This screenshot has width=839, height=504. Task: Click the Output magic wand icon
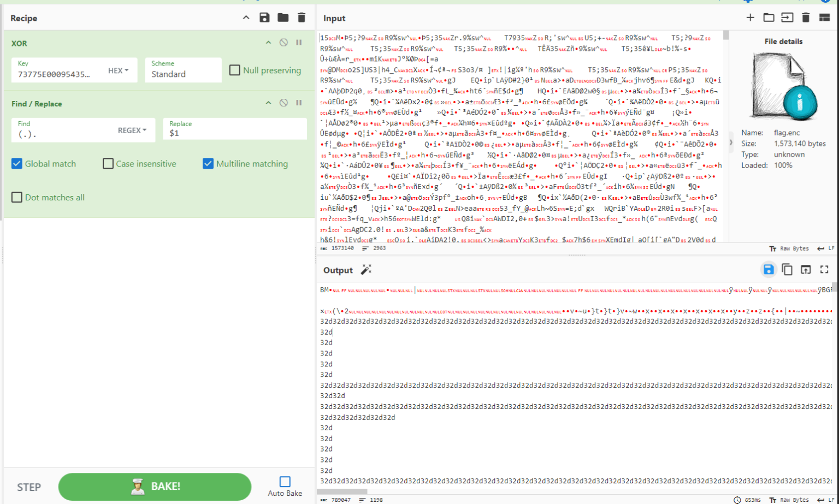point(366,270)
